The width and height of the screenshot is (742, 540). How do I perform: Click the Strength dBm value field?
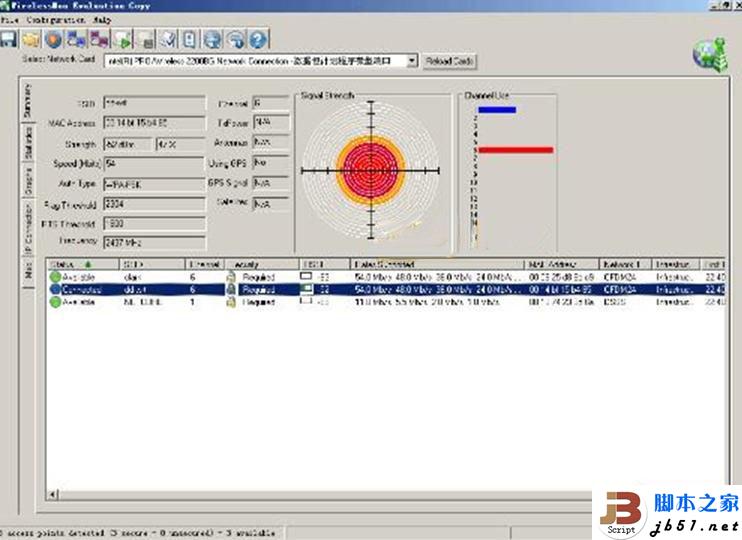(128, 144)
